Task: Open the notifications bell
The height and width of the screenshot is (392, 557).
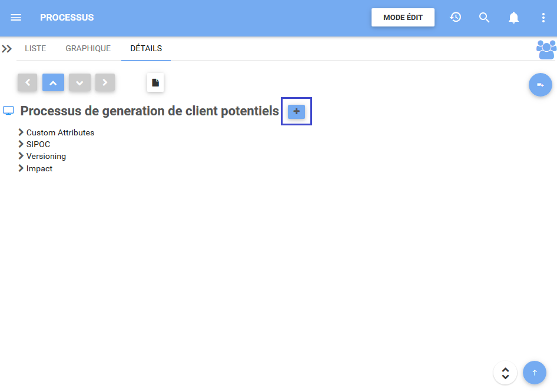Action: tap(513, 18)
